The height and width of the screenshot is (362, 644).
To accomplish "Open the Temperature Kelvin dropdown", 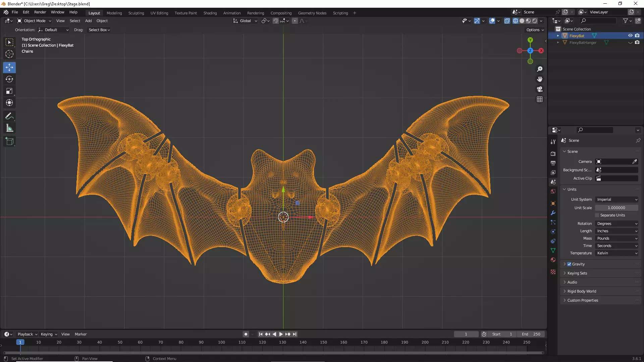I will (616, 253).
